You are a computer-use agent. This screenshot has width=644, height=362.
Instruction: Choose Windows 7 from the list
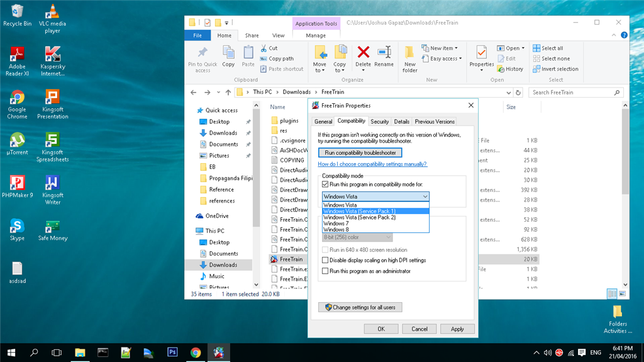tap(375, 223)
